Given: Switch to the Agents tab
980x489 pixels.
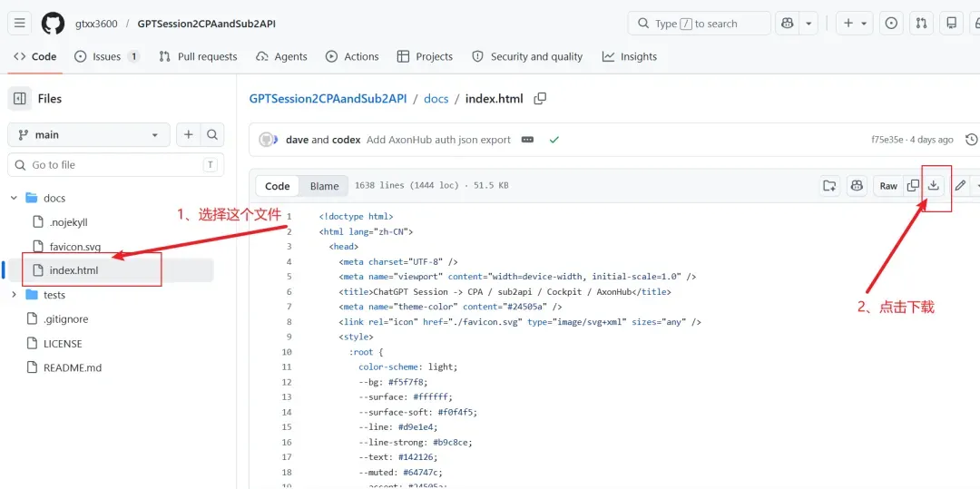Looking at the screenshot, I should 281,56.
